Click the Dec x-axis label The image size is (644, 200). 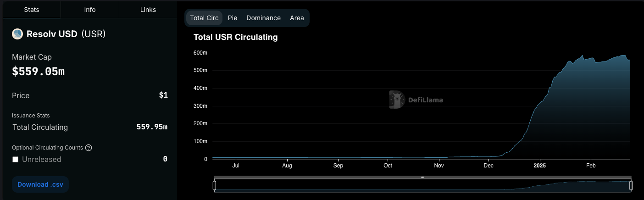(489, 166)
